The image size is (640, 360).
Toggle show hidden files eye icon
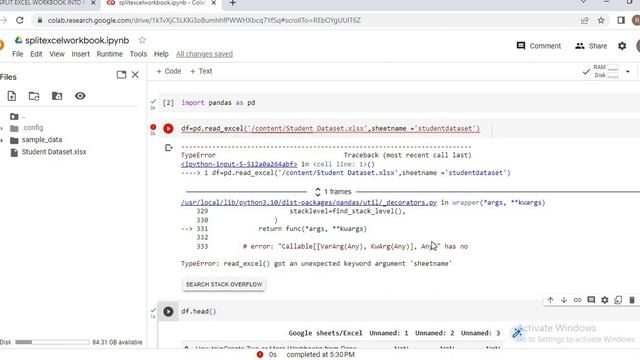[x=80, y=96]
